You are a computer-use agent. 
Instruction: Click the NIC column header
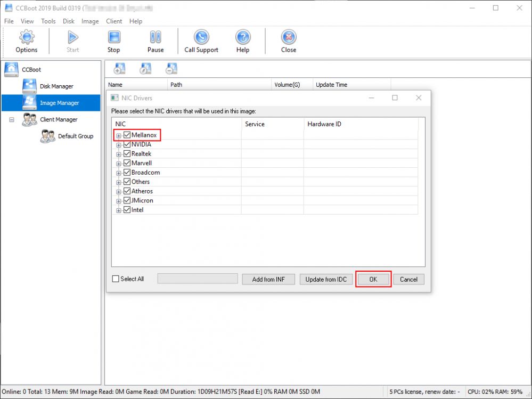176,124
